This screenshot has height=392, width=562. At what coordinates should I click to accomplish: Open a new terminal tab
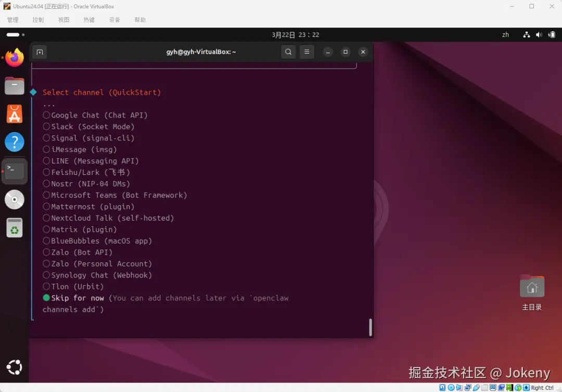point(40,52)
